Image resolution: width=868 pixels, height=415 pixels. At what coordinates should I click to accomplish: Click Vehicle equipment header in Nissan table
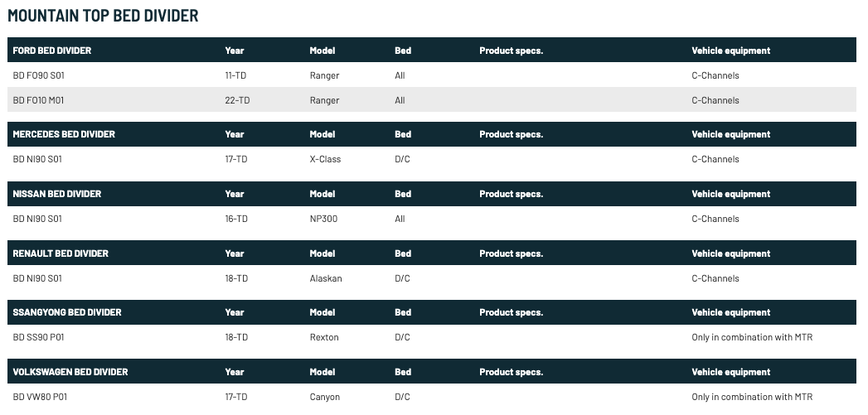(730, 194)
